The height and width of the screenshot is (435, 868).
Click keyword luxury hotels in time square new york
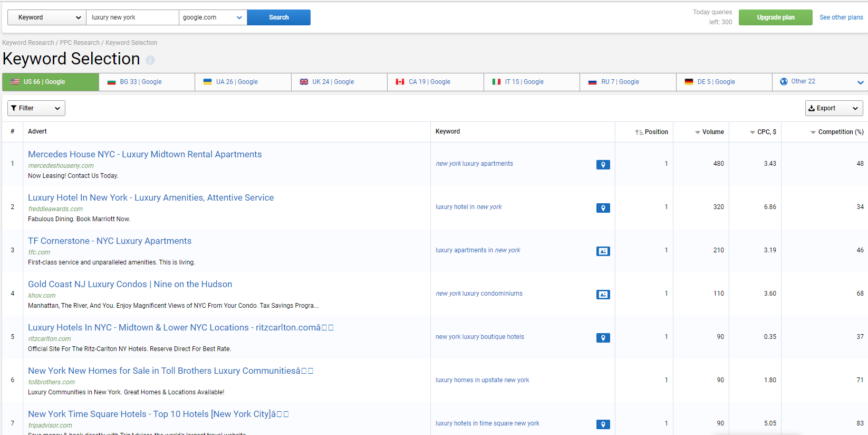(487, 423)
